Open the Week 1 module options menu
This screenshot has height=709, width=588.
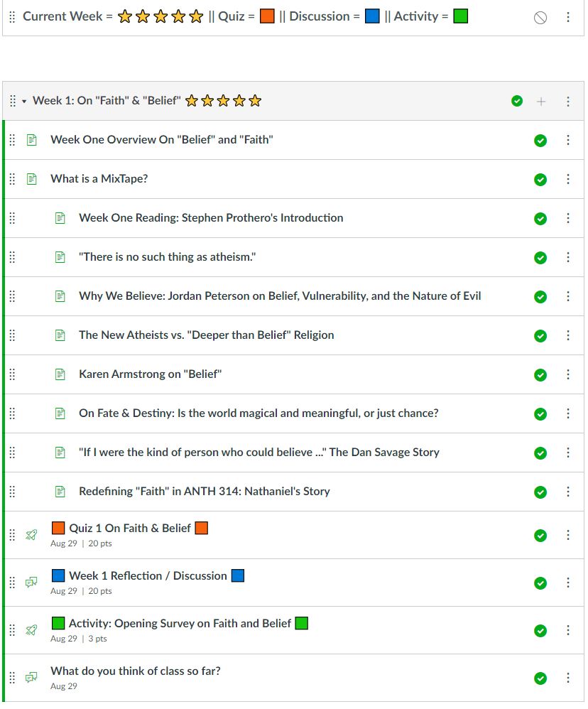tap(567, 102)
